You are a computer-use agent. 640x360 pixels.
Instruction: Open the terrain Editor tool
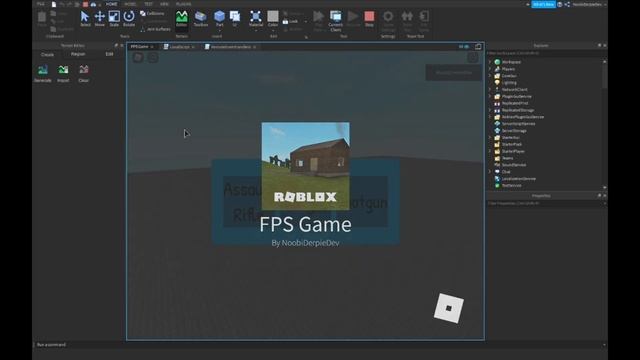click(x=182, y=19)
